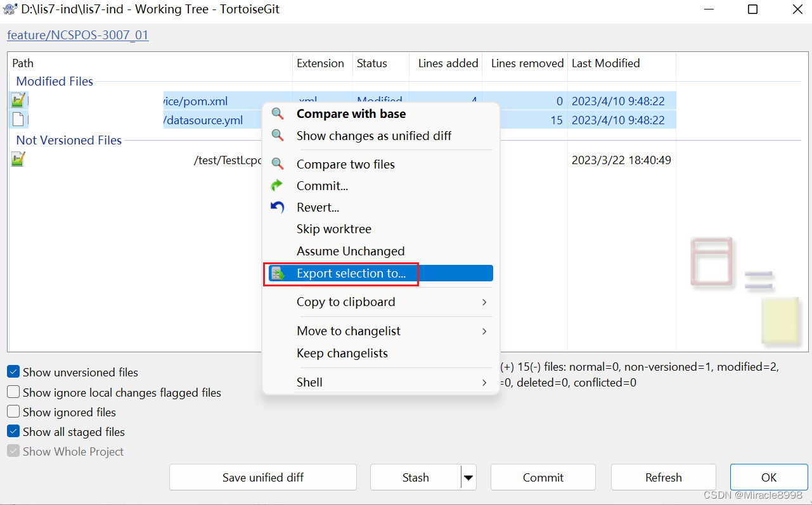Select Commit... in the context menu

[381, 186]
